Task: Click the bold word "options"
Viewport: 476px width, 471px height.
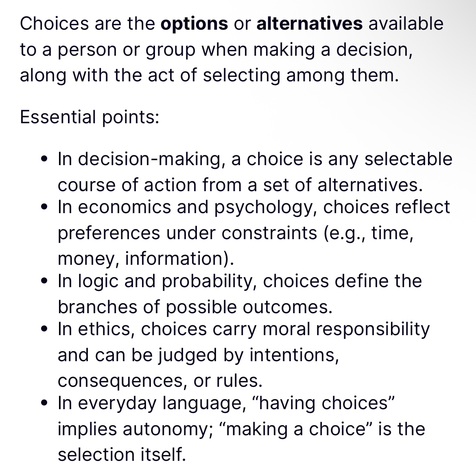Action: pos(194,24)
